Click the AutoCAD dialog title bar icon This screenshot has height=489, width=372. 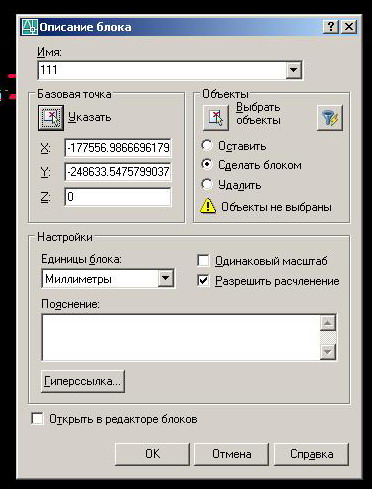pyautogui.click(x=29, y=27)
